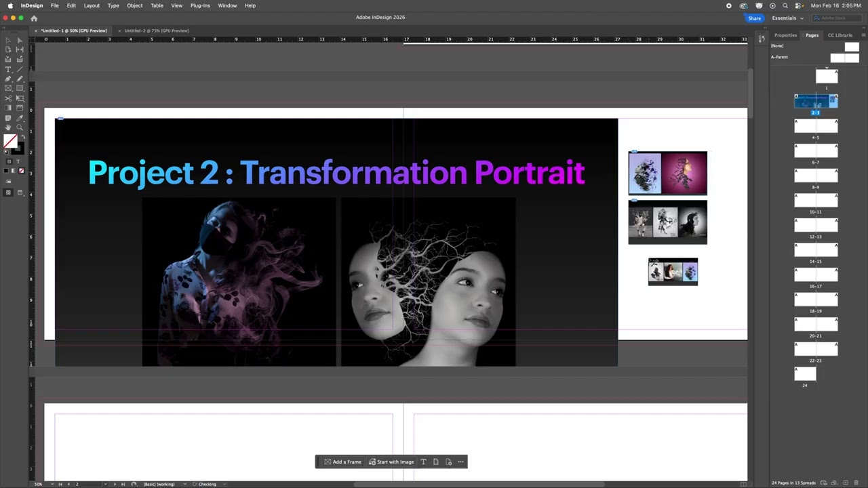Select the Content Collector tool

click(x=8, y=59)
